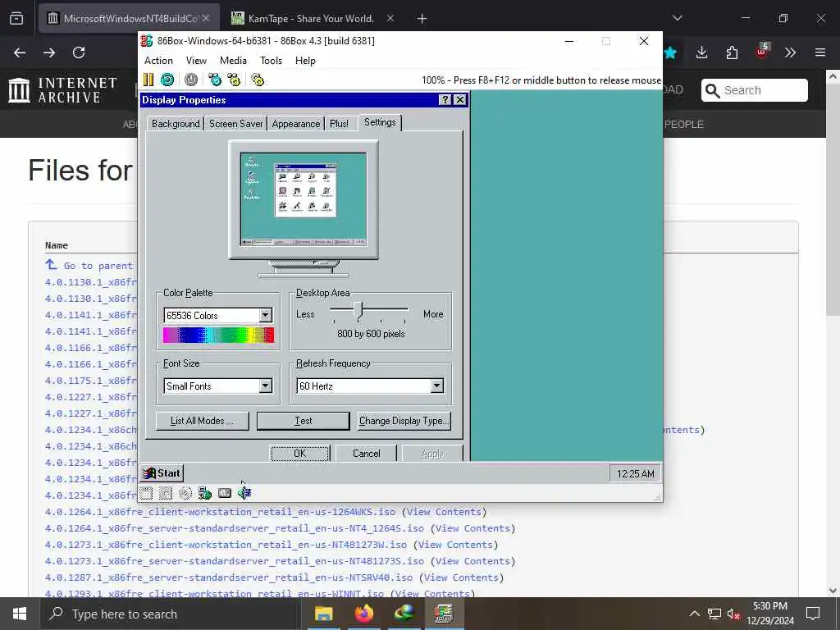Open the Media menu in 86Box
Image resolution: width=840 pixels, height=630 pixels.
click(233, 61)
